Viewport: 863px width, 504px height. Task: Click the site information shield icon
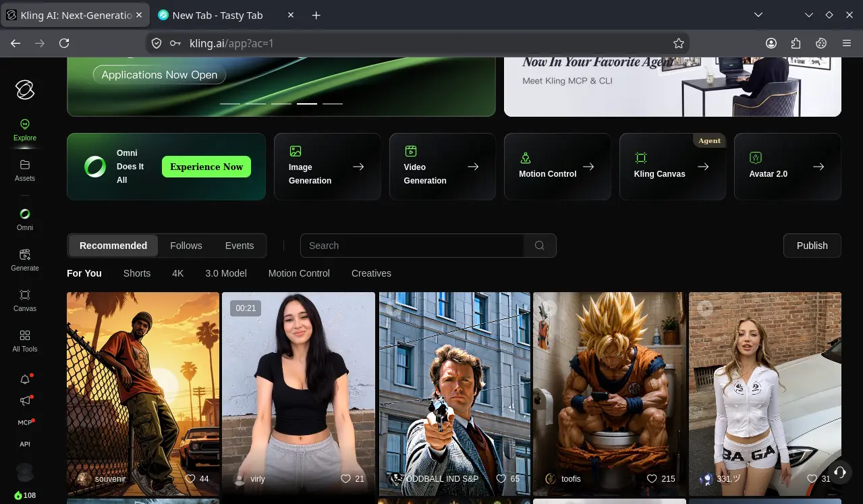[x=157, y=43]
